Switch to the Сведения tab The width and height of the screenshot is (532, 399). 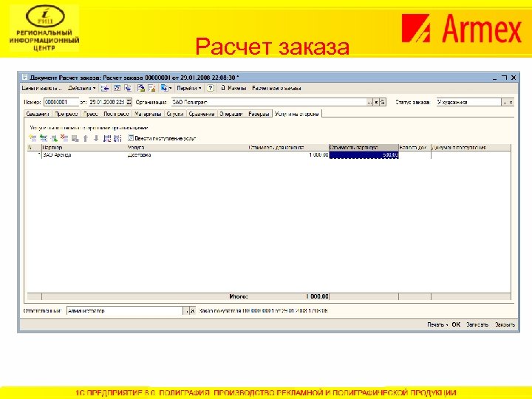pyautogui.click(x=38, y=114)
